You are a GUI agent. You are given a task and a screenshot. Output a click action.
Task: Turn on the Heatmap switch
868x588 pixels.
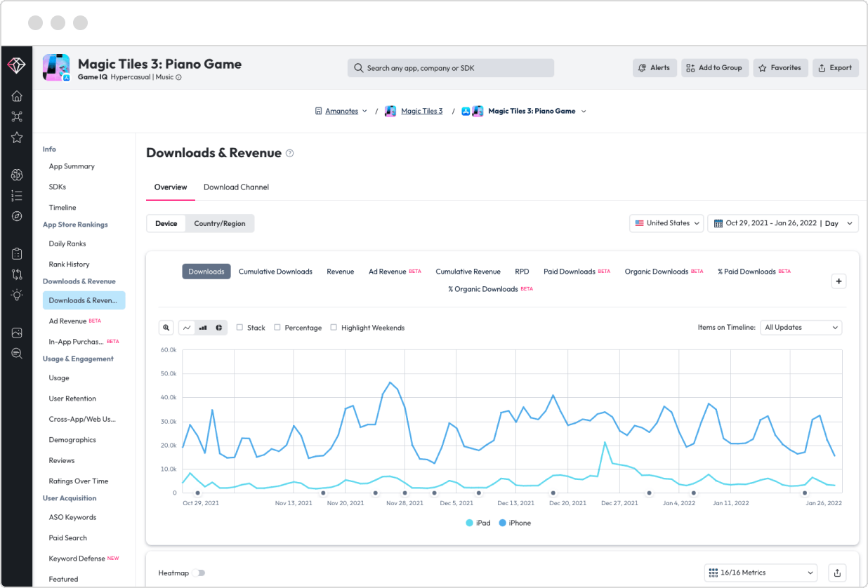(200, 573)
